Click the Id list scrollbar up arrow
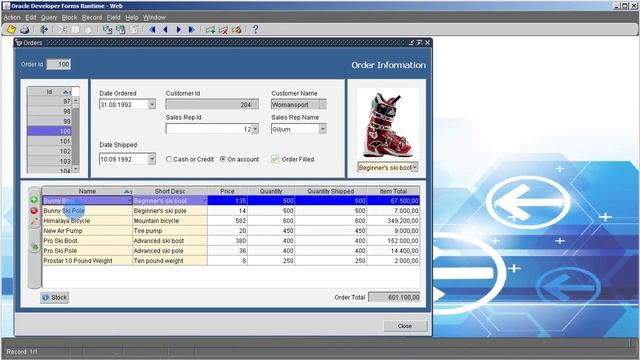 (x=76, y=100)
